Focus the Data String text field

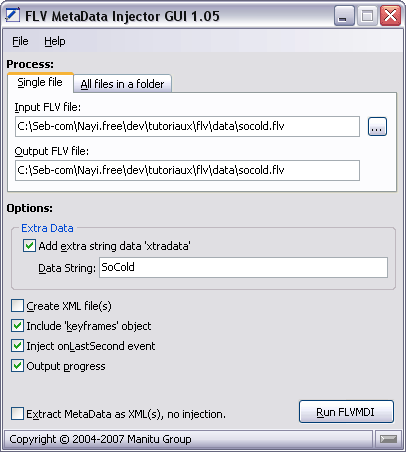click(x=243, y=267)
